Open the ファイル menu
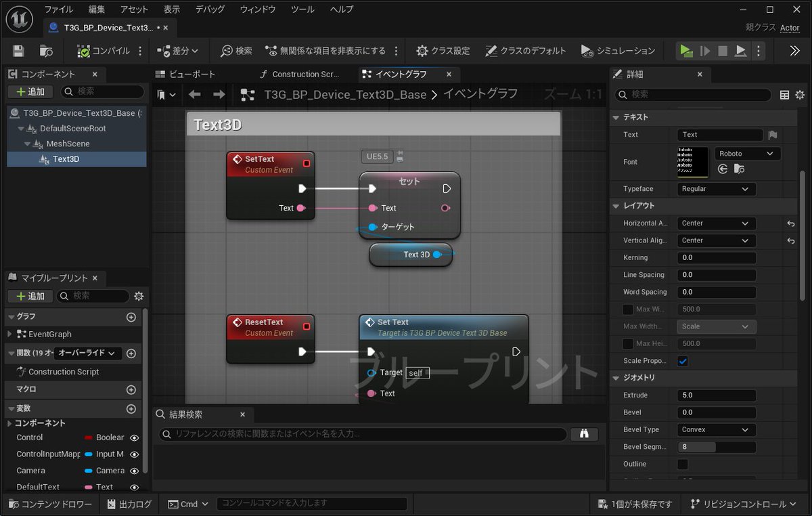Viewport: 812px width, 516px height. 59,9
